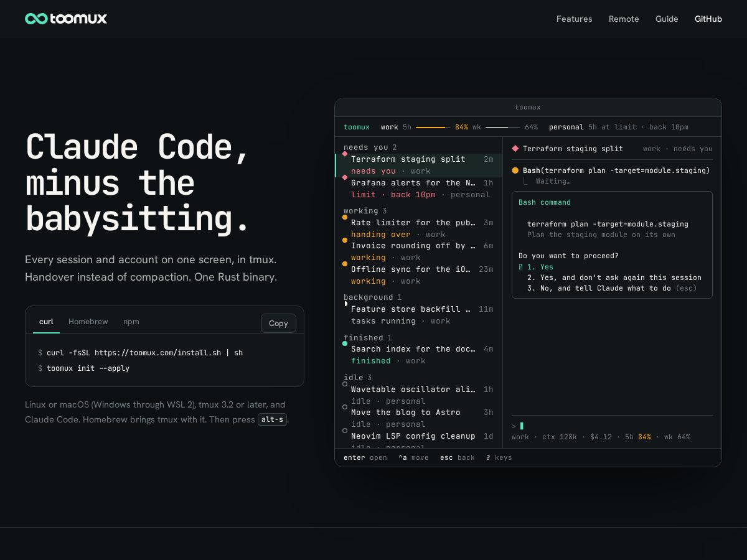Click the hollow circle beside Neovim LSP config cleanup
Viewport: 747px width, 560px height.
pyautogui.click(x=345, y=431)
